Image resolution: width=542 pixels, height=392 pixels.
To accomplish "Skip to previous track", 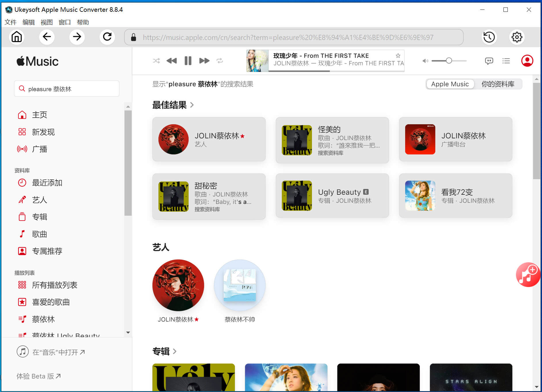I will point(172,61).
